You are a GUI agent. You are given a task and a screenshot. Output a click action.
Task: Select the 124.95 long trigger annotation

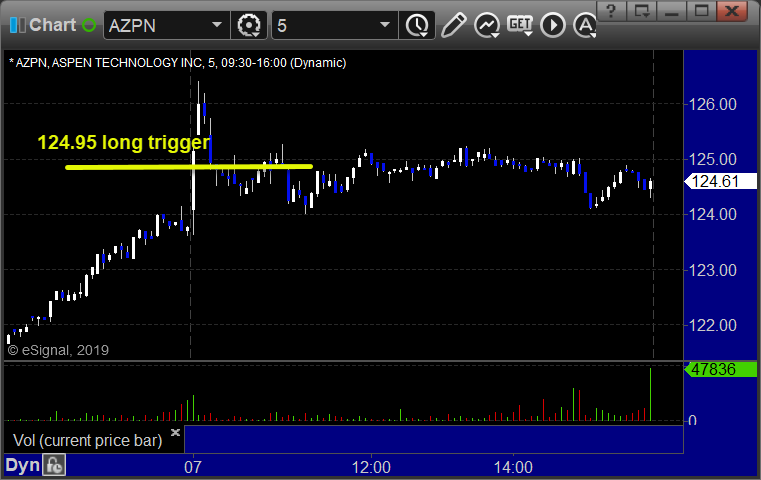124,142
